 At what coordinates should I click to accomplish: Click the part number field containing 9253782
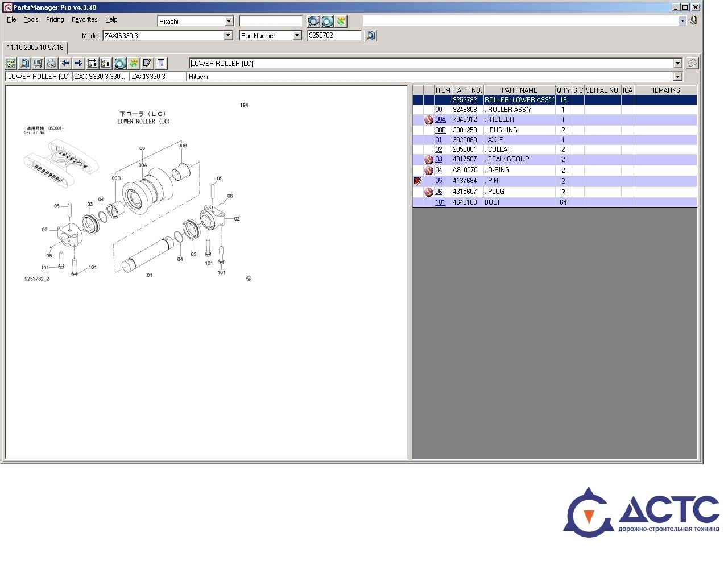point(334,35)
